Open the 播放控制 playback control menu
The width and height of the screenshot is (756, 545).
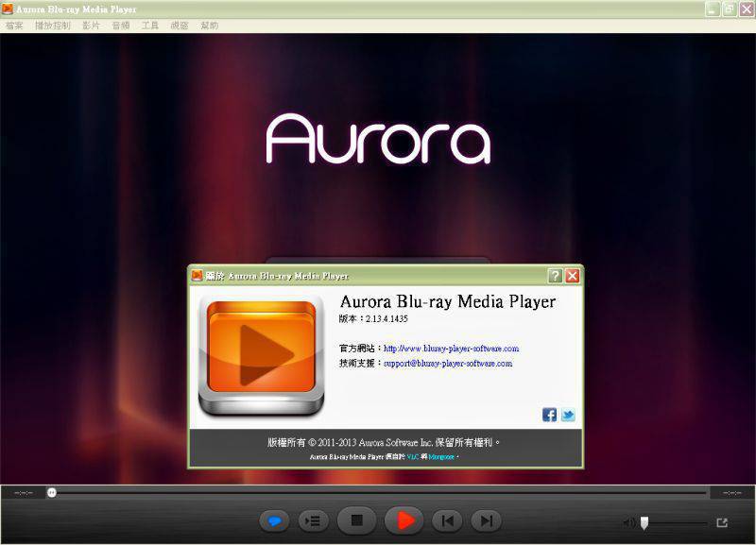pos(53,26)
